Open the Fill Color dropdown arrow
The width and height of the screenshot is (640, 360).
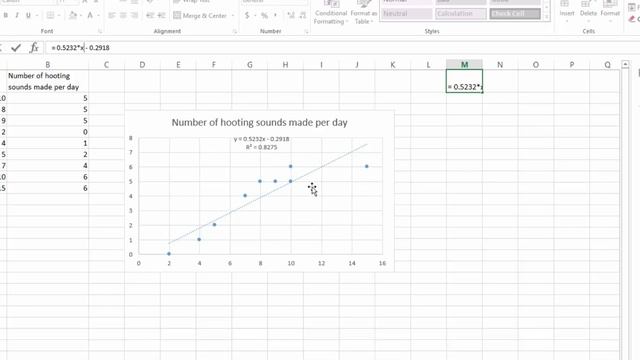[x=81, y=16]
